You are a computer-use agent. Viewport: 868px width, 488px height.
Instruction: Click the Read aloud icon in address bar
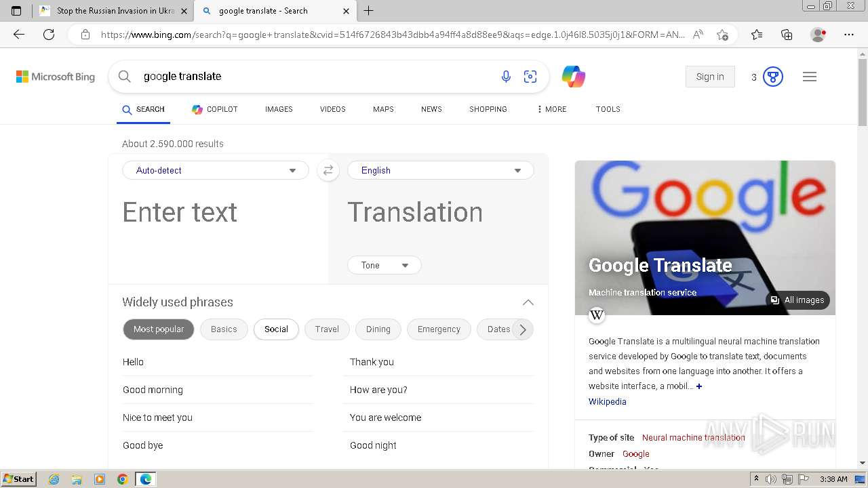[x=698, y=35]
